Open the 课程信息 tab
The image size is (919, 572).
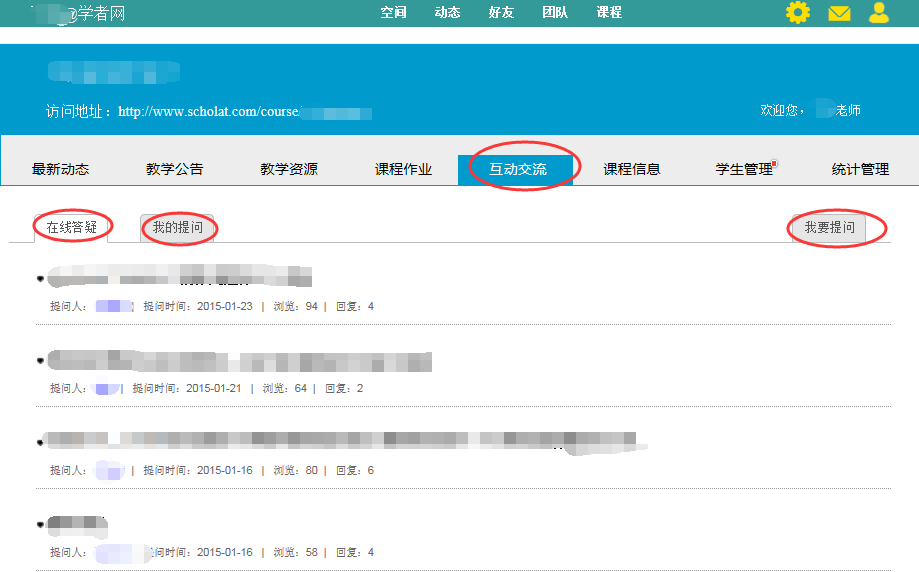(632, 169)
